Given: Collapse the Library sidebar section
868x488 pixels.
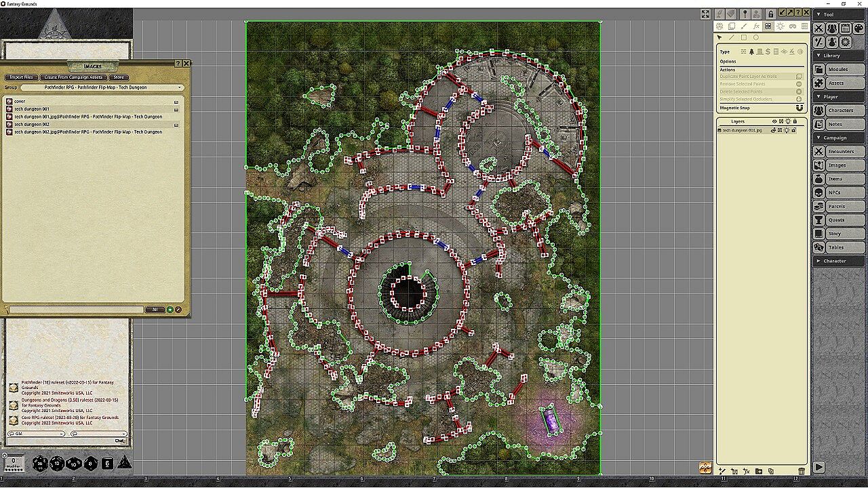Looking at the screenshot, I should click(x=839, y=56).
